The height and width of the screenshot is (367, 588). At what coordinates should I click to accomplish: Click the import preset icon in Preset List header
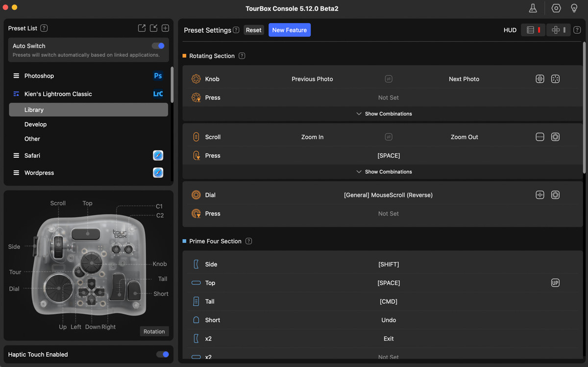point(153,28)
